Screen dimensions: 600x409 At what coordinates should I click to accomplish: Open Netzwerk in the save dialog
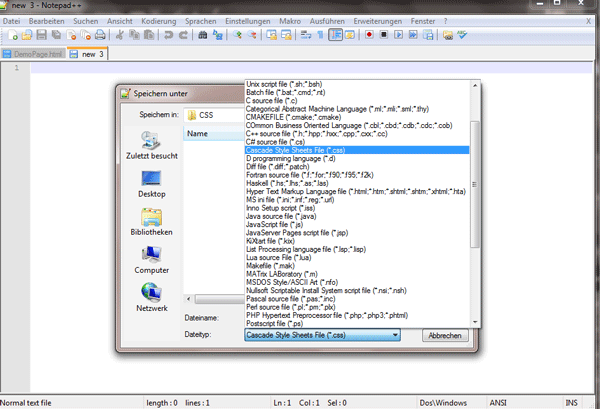tap(152, 298)
